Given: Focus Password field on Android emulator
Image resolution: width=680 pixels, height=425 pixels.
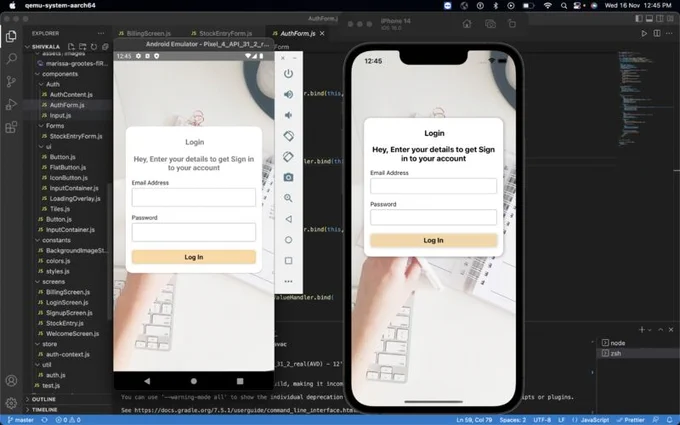Looking at the screenshot, I should coord(194,232).
